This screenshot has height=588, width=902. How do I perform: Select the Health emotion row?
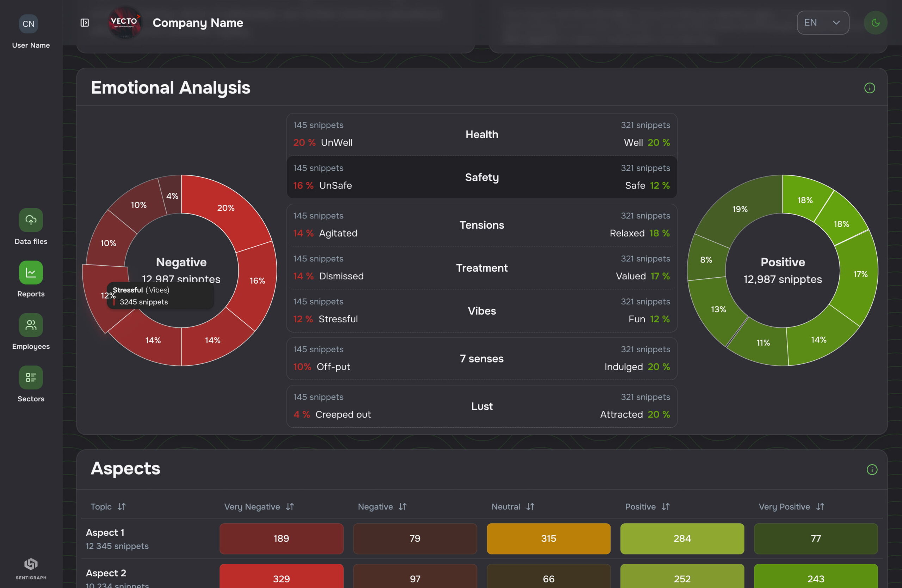point(481,135)
